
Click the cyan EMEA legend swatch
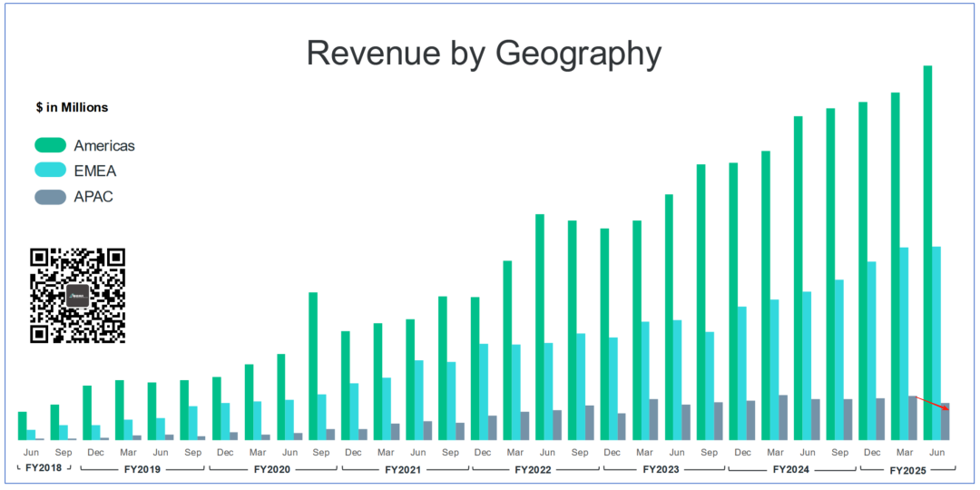(51, 171)
